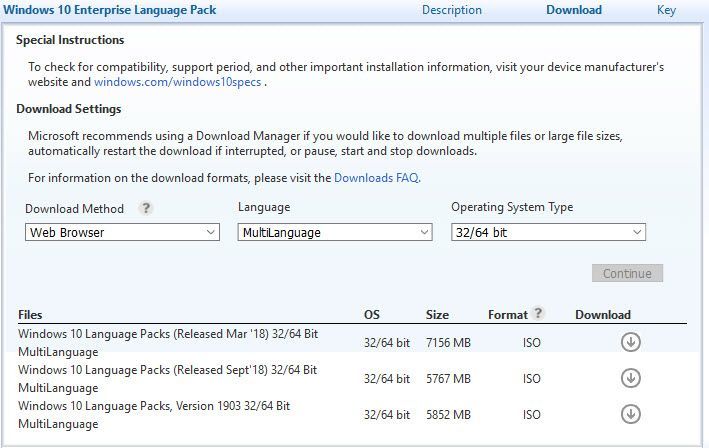Viewport: 709px width, 448px height.
Task: Switch to the Description tab
Action: (451, 10)
